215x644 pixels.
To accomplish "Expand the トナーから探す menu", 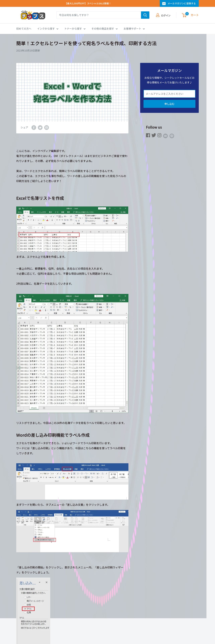I will pos(75,29).
